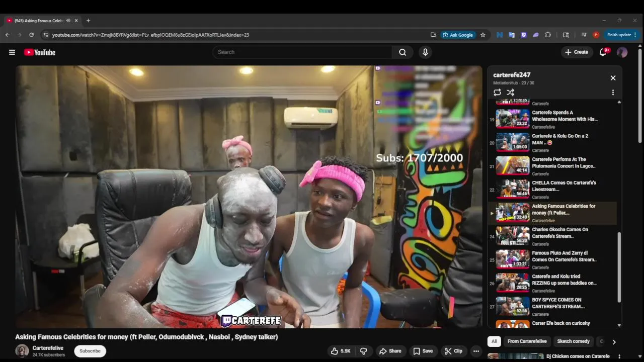
Task: Like the video with 5.5K likes
Action: coord(341,351)
